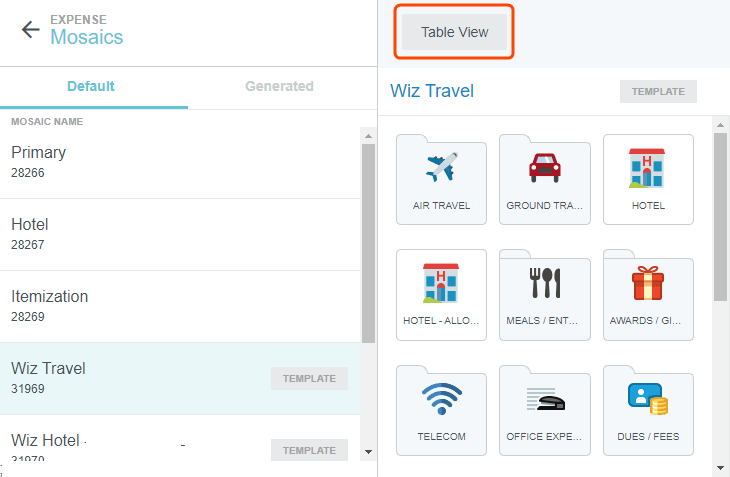The width and height of the screenshot is (730, 477).
Task: Click the back arrow icon
Action: 31,29
